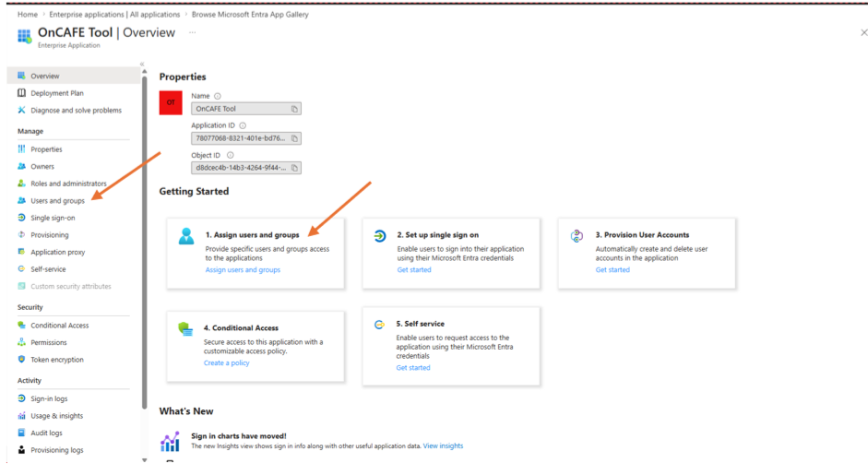
Task: Click the Usage & insights chart icon
Action: [21, 416]
